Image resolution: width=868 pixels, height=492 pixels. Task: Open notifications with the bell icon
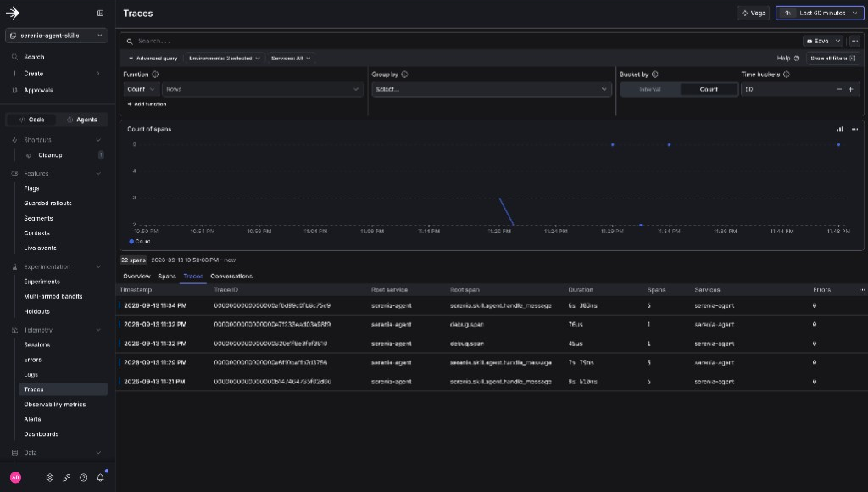[x=100, y=477]
